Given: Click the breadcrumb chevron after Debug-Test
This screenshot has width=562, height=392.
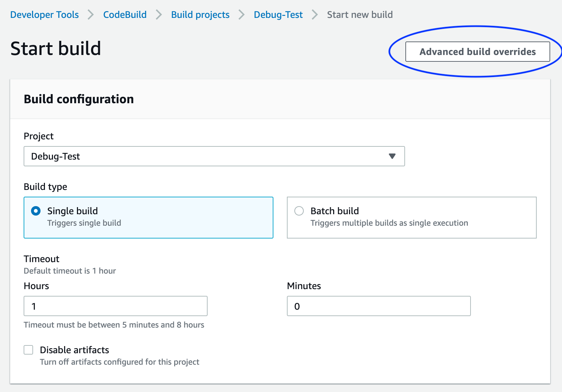Looking at the screenshot, I should (315, 15).
